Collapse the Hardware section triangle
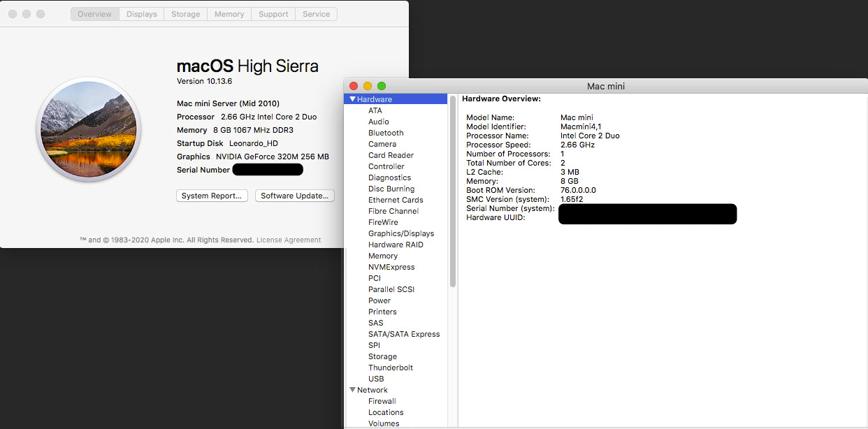Screen dimensions: 868x429 coord(353,99)
